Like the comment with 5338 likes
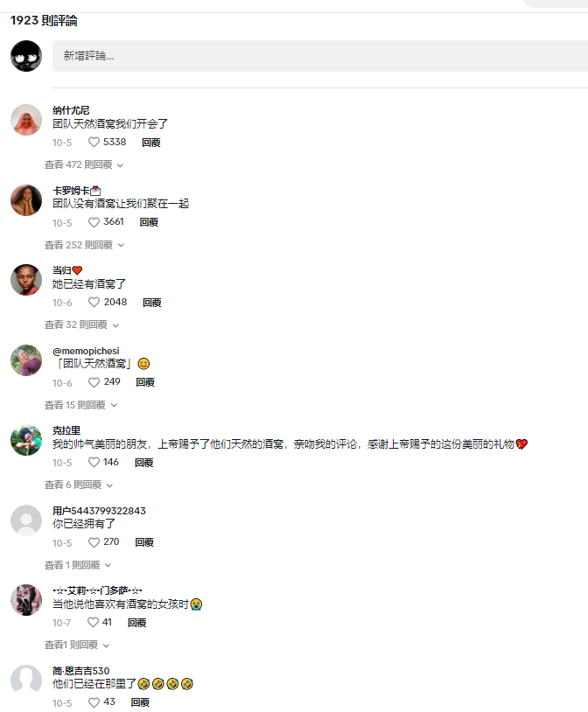This screenshot has width=588, height=712. coord(94,142)
